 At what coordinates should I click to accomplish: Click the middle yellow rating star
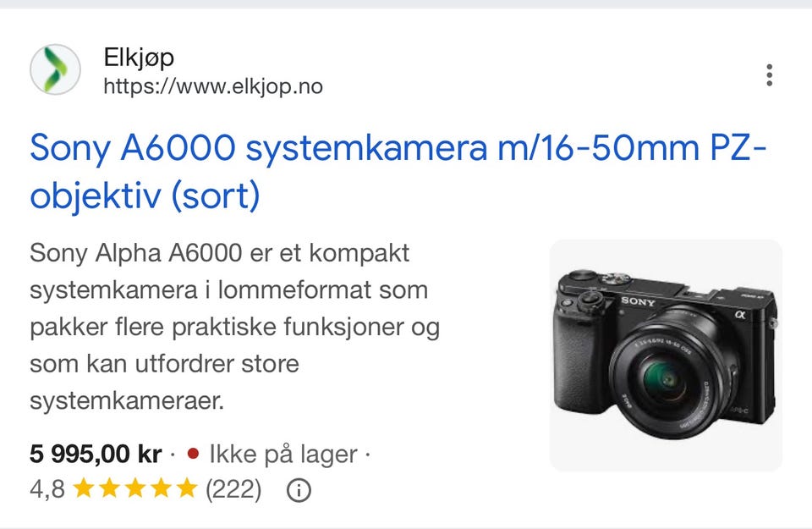(x=135, y=488)
